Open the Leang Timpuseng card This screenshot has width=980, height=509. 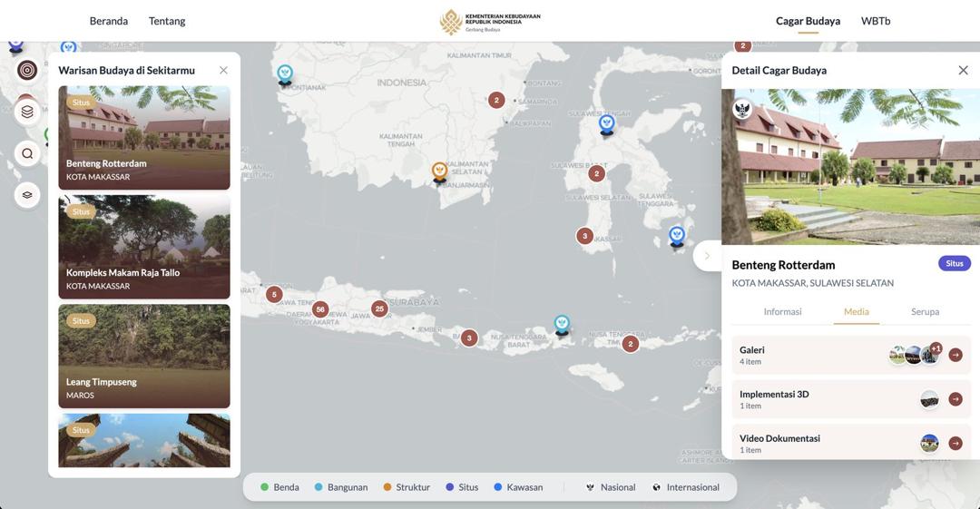[x=144, y=357]
